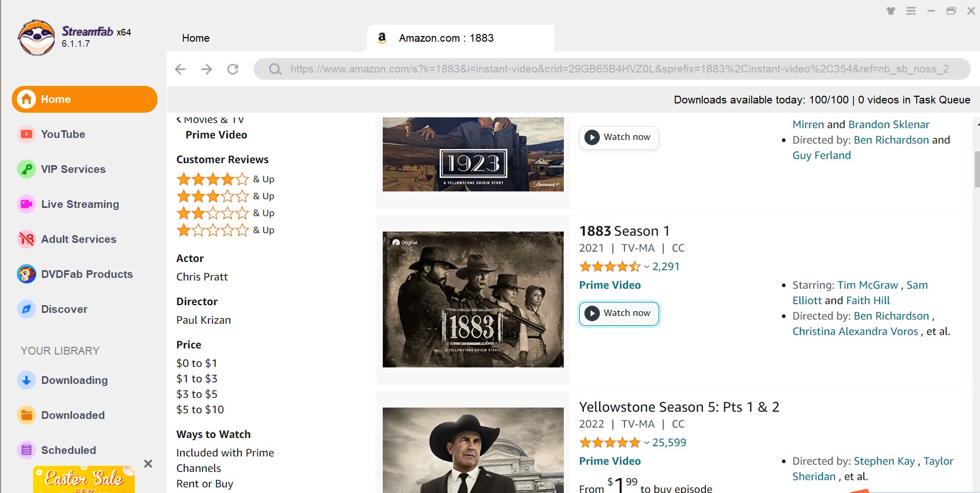The image size is (980, 493).
Task: Open 2,291 reviews for 1883
Action: pyautogui.click(x=666, y=267)
